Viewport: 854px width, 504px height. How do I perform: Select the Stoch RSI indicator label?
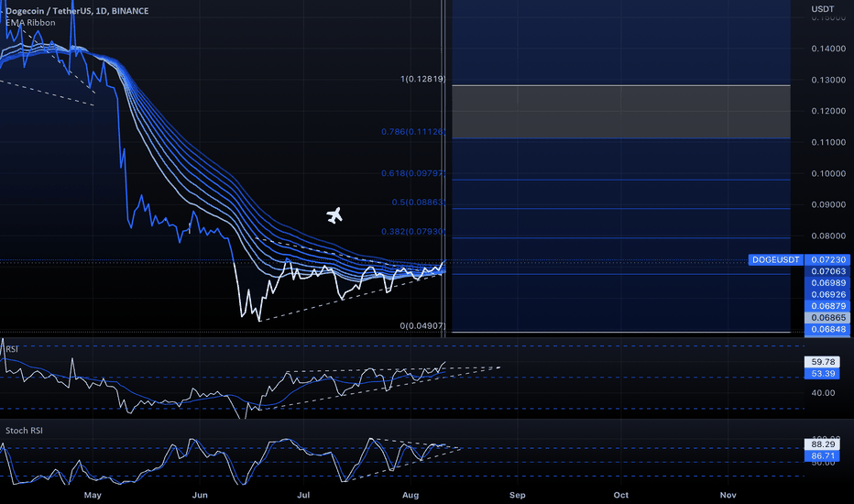24,431
